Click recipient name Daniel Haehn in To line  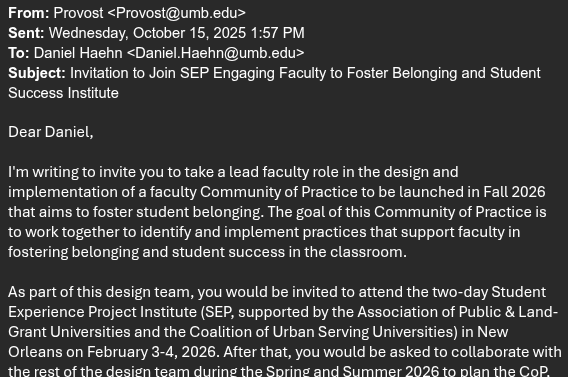[x=78, y=53]
